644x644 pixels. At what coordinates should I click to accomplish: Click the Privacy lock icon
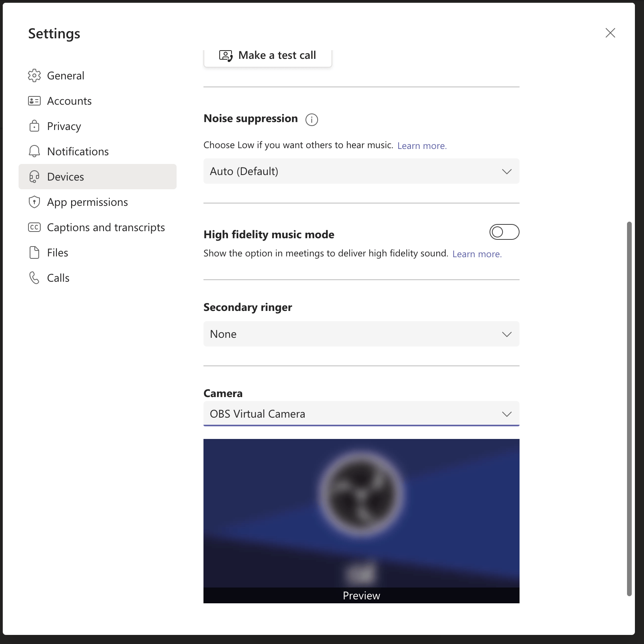click(x=34, y=126)
